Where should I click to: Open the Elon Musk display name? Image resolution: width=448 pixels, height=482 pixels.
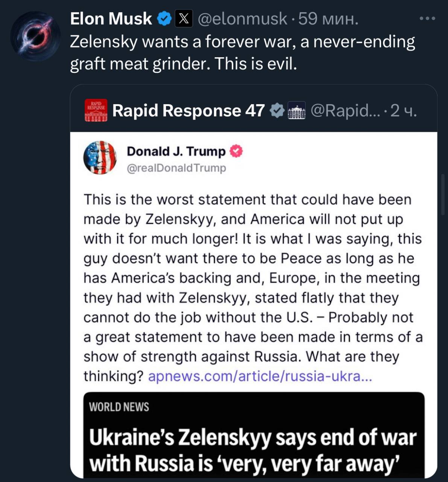[x=111, y=18]
